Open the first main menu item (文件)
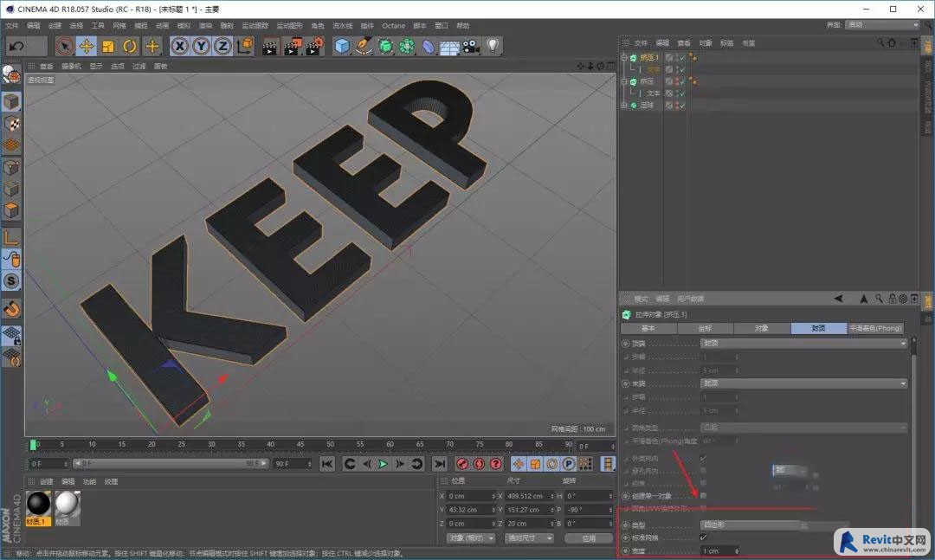The width and height of the screenshot is (935, 560). 12,26
